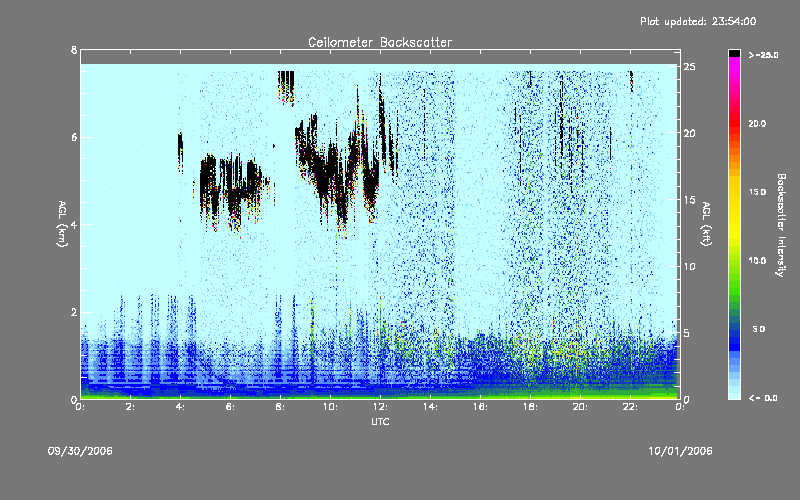800x500 pixels.
Task: Click the "<=0.0" colorbar minimum label
Action: pos(763,398)
